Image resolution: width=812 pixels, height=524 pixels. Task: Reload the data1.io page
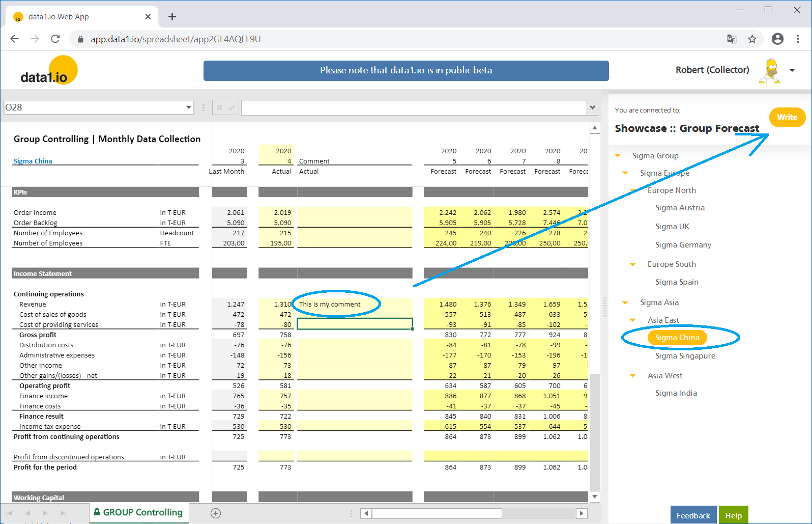(x=55, y=39)
